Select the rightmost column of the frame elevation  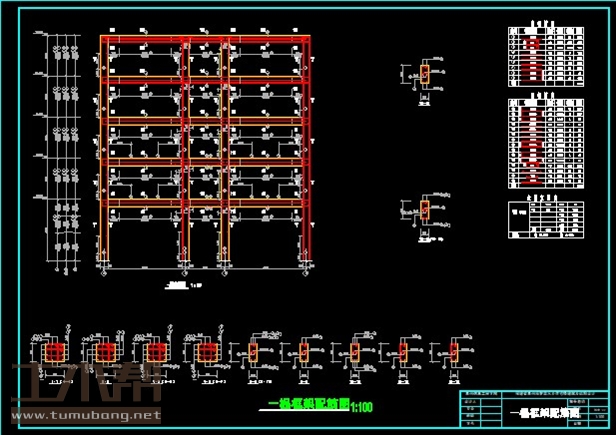[308, 150]
